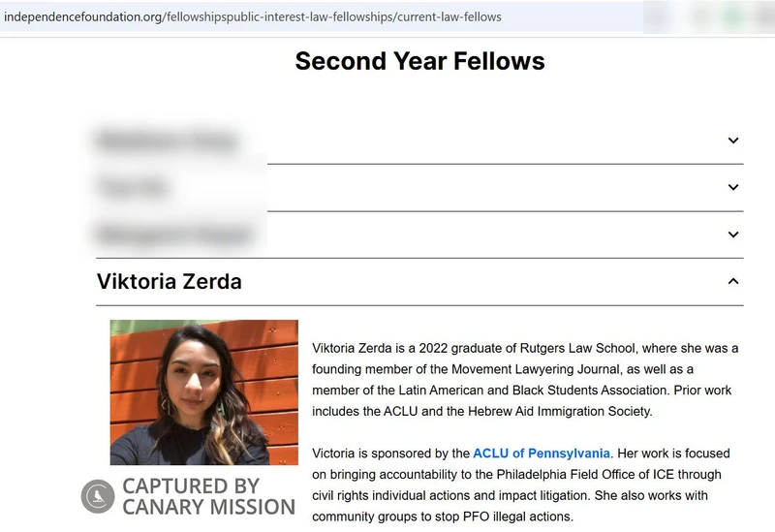The height and width of the screenshot is (532, 775).
Task: Expand the second blurred fellow's chevron
Action: (733, 187)
